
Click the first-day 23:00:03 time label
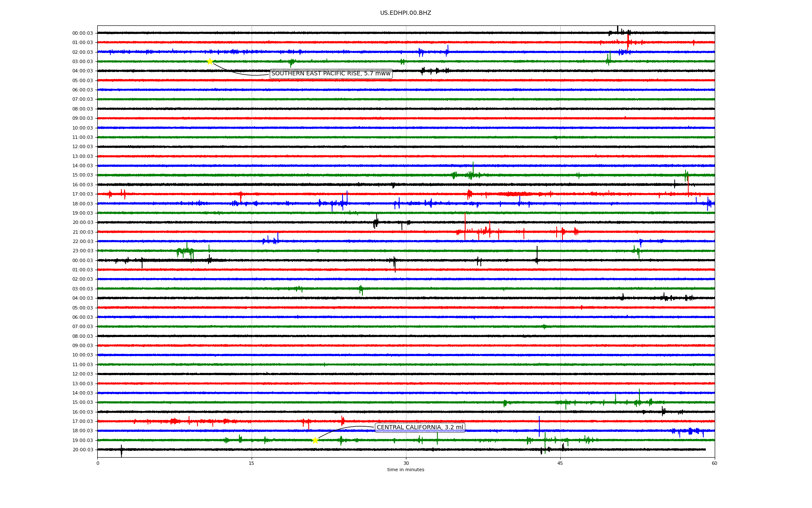tap(82, 251)
